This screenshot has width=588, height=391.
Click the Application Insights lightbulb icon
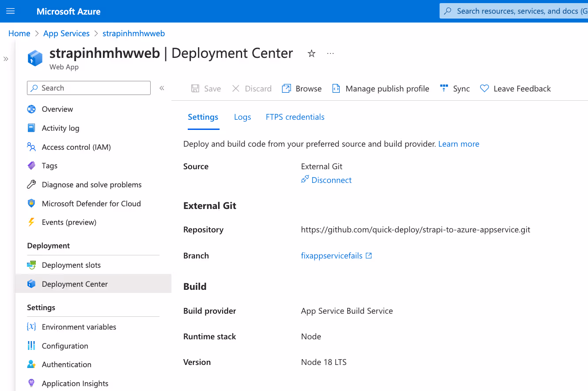tap(31, 383)
